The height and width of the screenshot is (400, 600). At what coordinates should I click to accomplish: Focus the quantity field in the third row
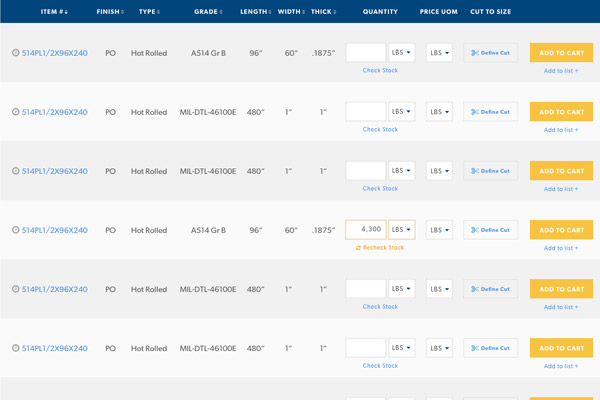tap(366, 170)
